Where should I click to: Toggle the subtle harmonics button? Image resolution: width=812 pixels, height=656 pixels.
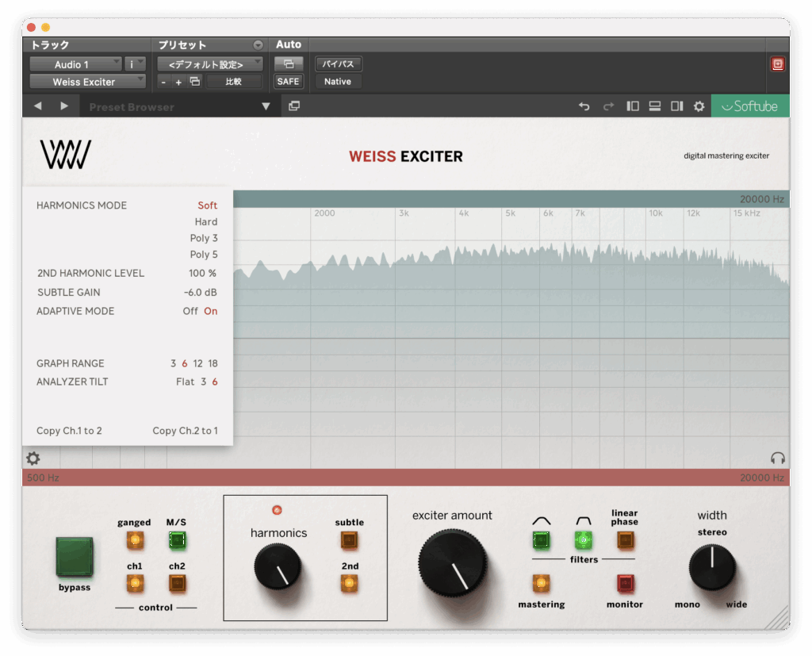349,540
